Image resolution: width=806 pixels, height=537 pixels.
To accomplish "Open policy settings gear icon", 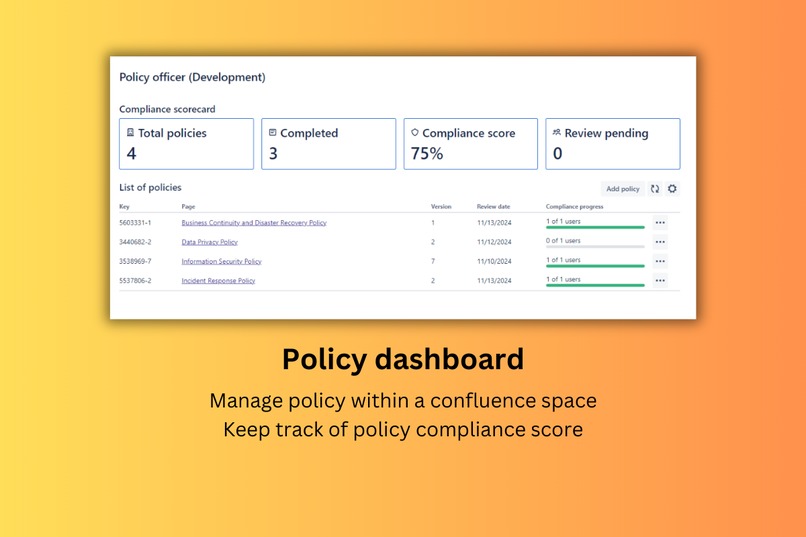I will click(672, 189).
